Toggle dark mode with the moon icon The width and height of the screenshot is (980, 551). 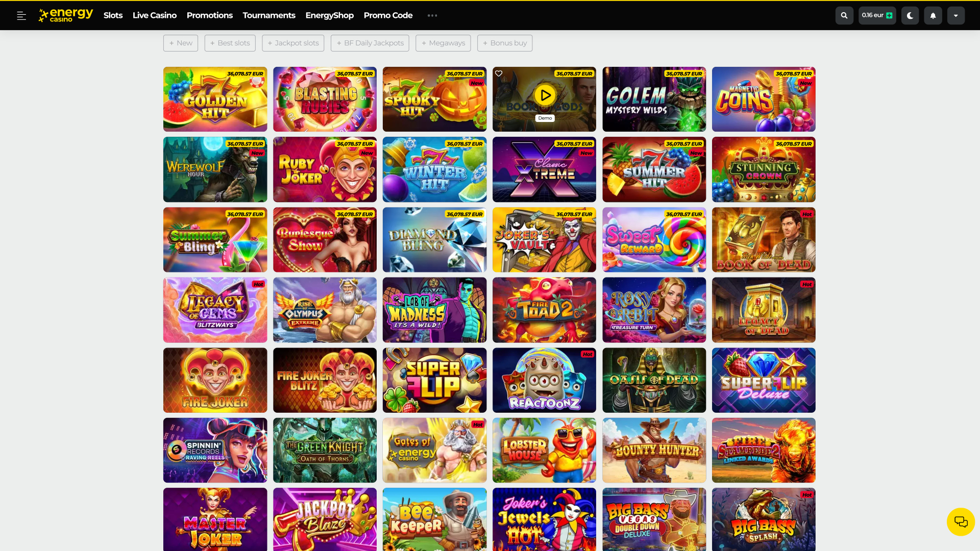tap(910, 15)
